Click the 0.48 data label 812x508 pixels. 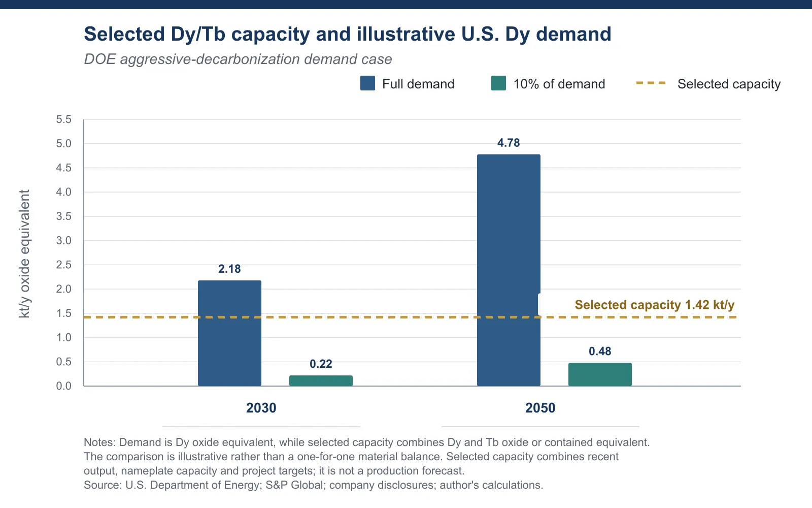coord(600,351)
